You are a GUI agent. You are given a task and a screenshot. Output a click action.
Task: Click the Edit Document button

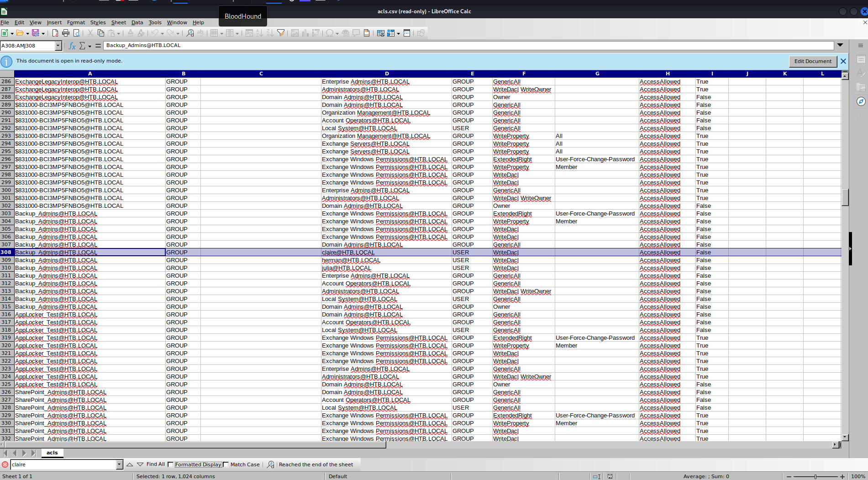[x=813, y=61]
